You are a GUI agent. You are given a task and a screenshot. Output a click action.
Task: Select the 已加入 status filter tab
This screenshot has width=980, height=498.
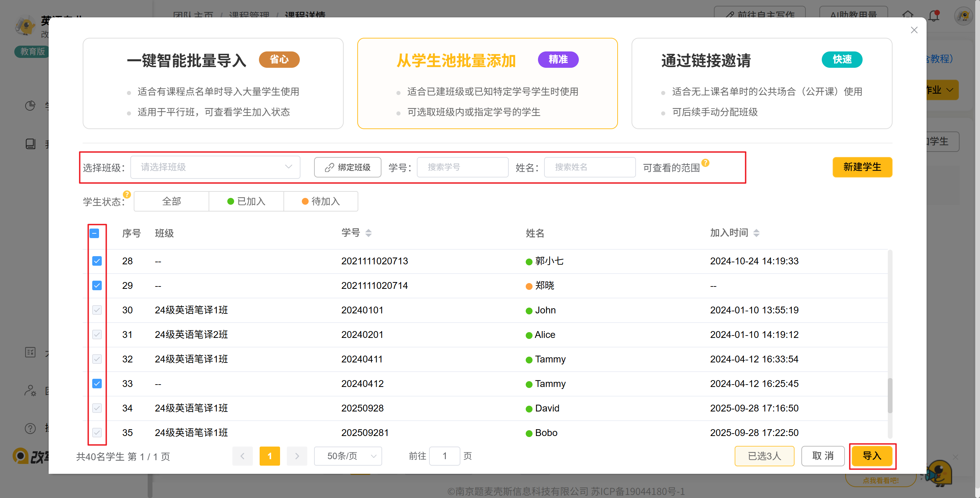246,201
